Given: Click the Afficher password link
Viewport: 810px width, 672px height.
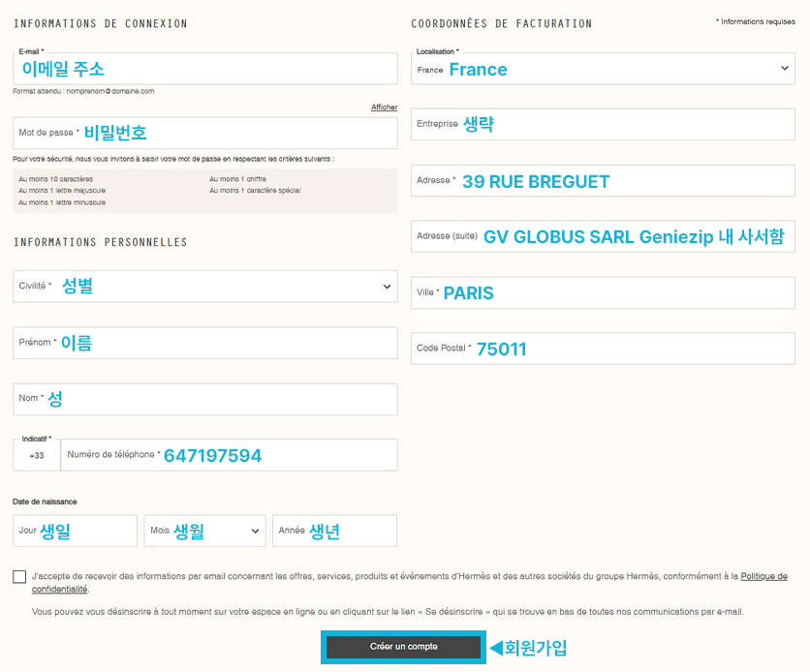Looking at the screenshot, I should tap(384, 107).
